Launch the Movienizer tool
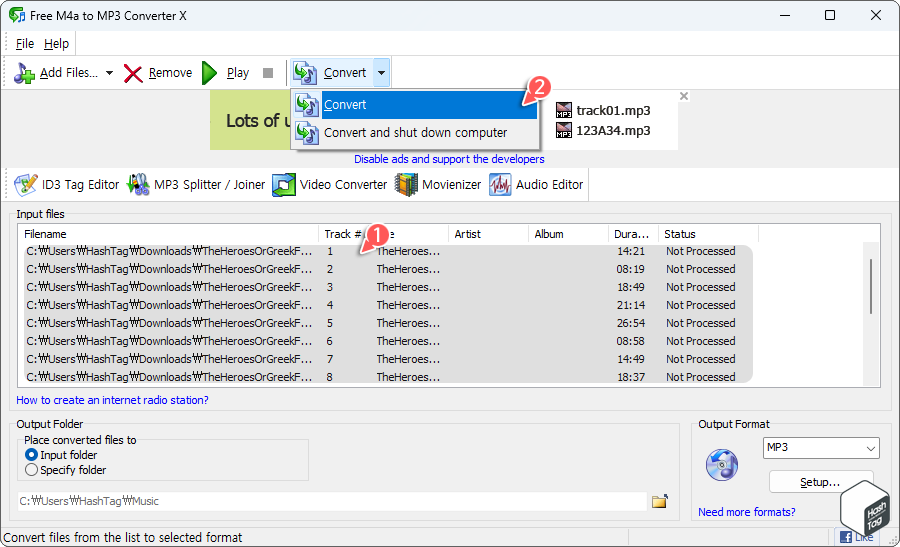The image size is (900, 547). pyautogui.click(x=438, y=185)
